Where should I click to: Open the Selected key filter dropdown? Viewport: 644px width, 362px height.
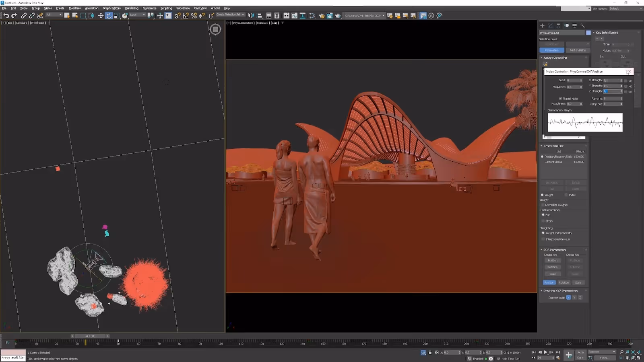tap(602, 352)
